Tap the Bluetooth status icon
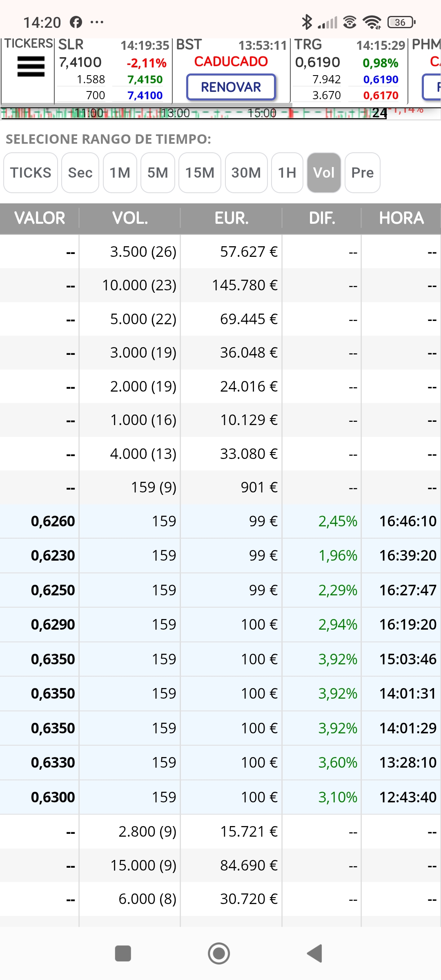Screen dimensions: 441x980 coord(306,22)
